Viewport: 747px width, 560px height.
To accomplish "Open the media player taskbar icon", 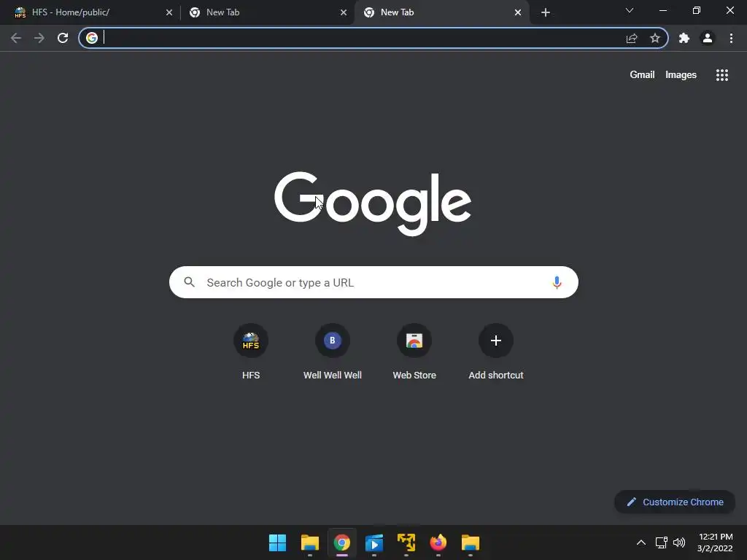I will 374,542.
